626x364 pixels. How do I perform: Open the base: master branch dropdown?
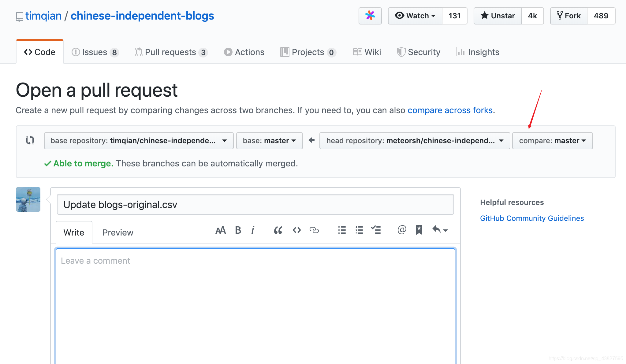tap(270, 141)
